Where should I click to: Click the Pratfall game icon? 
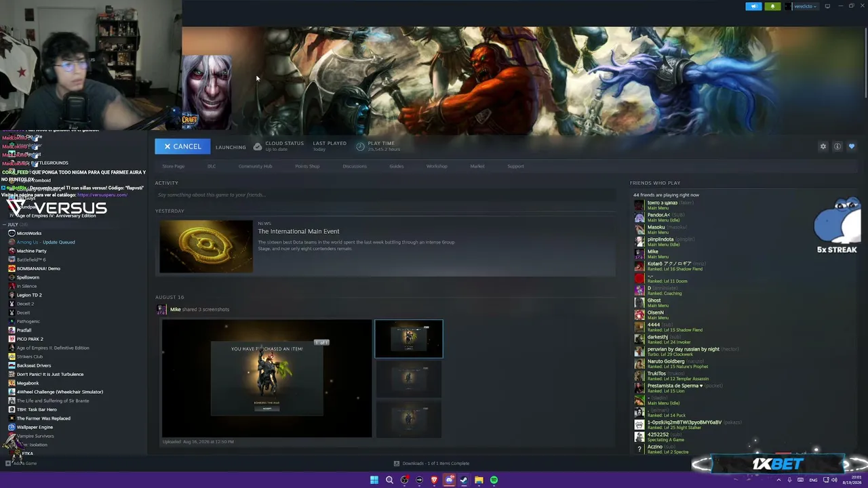(x=12, y=330)
